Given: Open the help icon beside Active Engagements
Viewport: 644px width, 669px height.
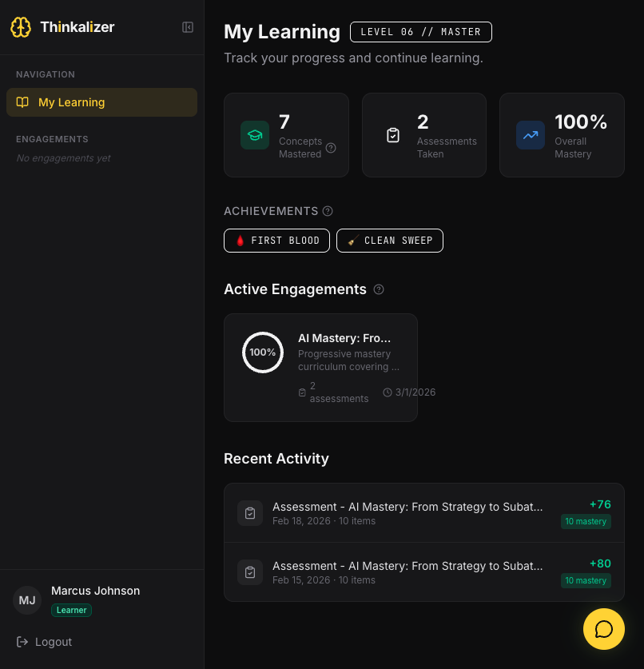Looking at the screenshot, I should click(x=379, y=289).
